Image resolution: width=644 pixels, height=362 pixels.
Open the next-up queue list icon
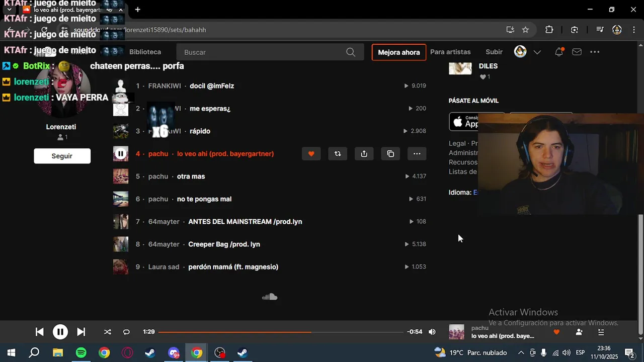pyautogui.click(x=601, y=332)
